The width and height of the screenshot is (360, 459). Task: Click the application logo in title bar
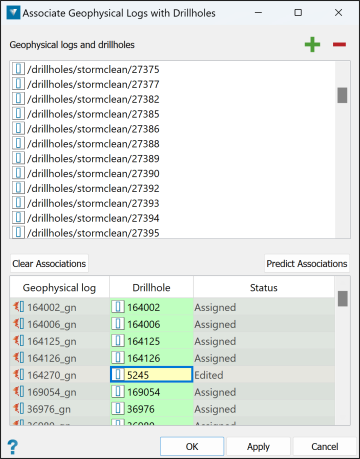pyautogui.click(x=13, y=13)
